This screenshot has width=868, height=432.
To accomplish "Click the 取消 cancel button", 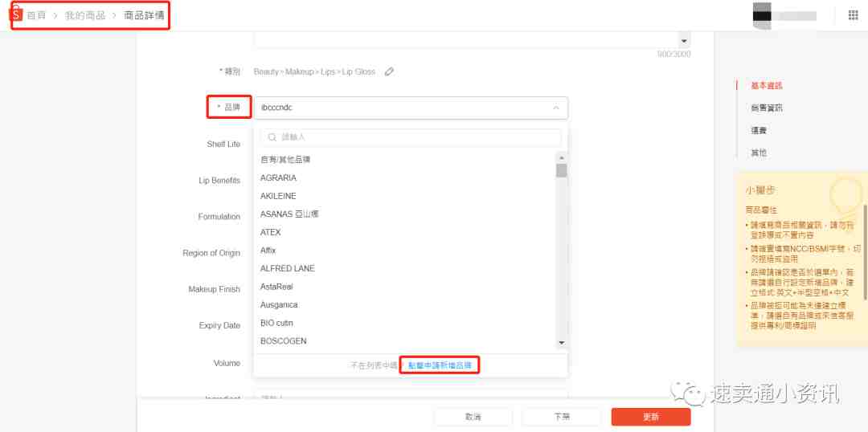I will tap(473, 417).
